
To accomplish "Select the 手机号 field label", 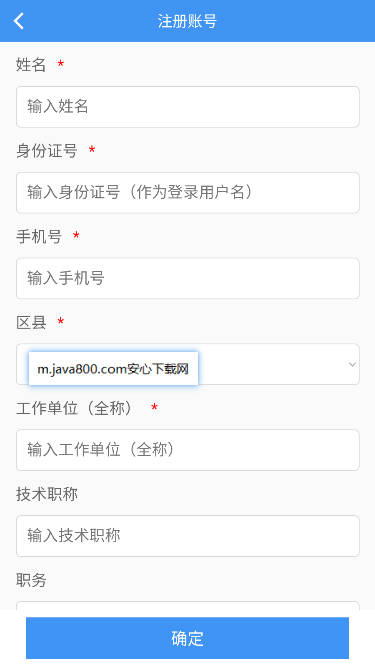I will pyautogui.click(x=39, y=237).
